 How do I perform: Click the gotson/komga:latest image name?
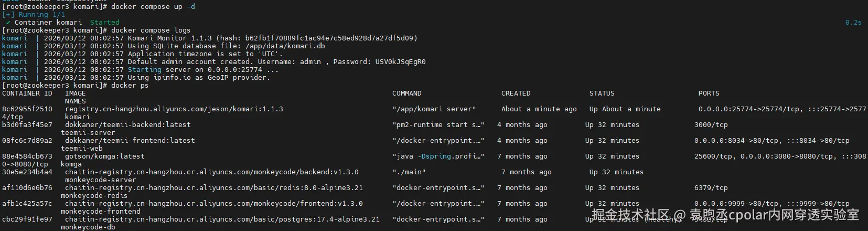[x=104, y=156]
